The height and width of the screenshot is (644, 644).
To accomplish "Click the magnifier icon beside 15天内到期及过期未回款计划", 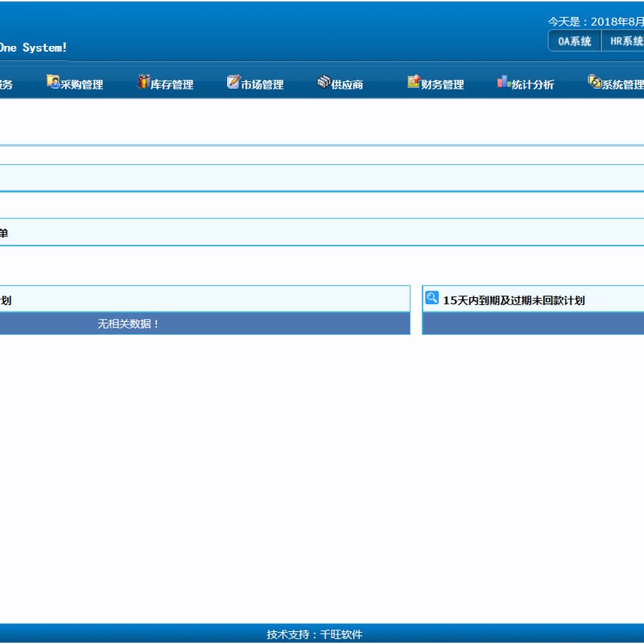I will pyautogui.click(x=431, y=298).
